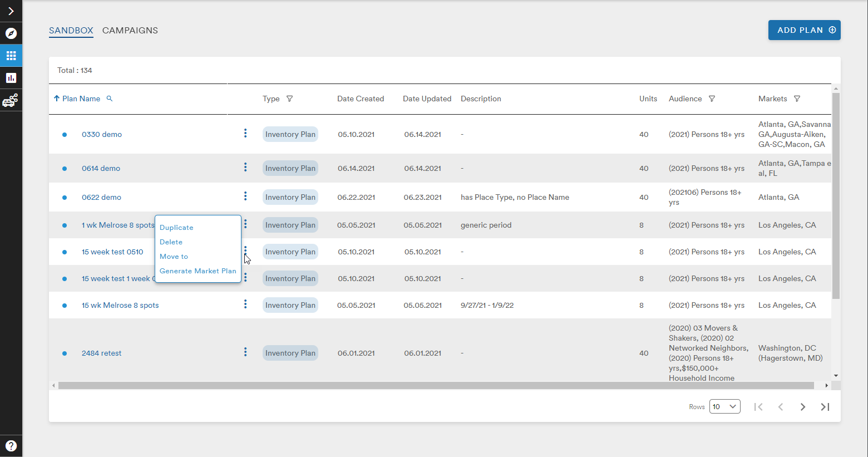Click the Date Created column header
Image resolution: width=868 pixels, height=457 pixels.
point(361,99)
